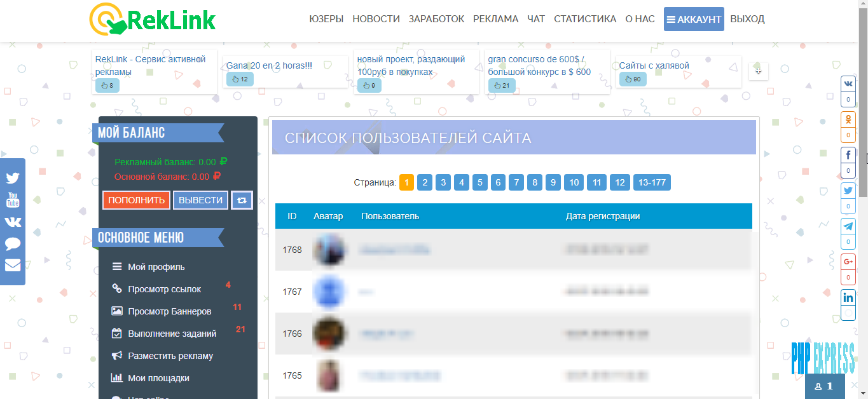The image size is (868, 399).
Task: Open Просмотр ссылок in main menu
Action: click(164, 289)
